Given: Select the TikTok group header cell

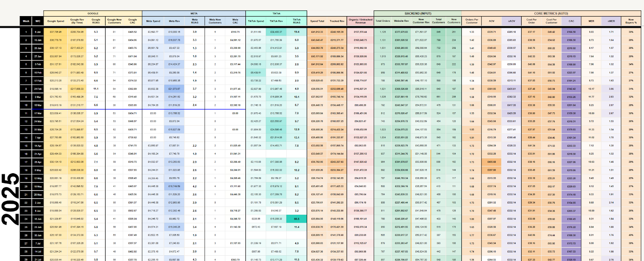Looking at the screenshot, I should tap(276, 13).
